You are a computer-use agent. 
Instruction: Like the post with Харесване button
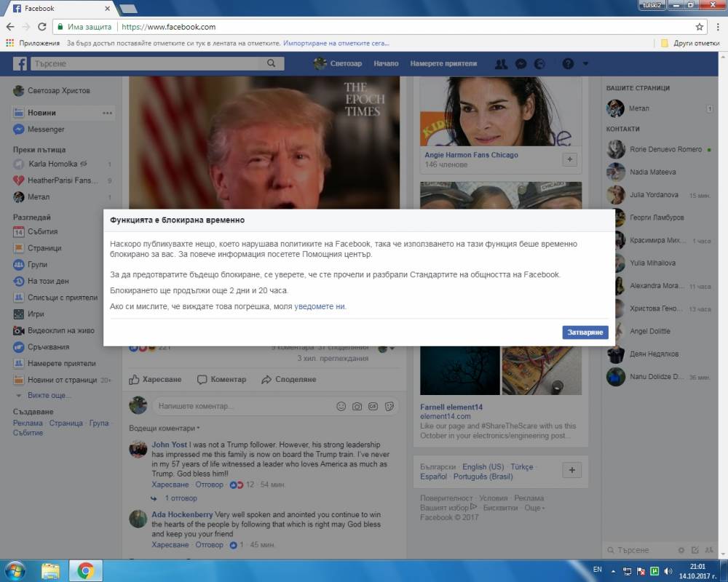(x=155, y=380)
